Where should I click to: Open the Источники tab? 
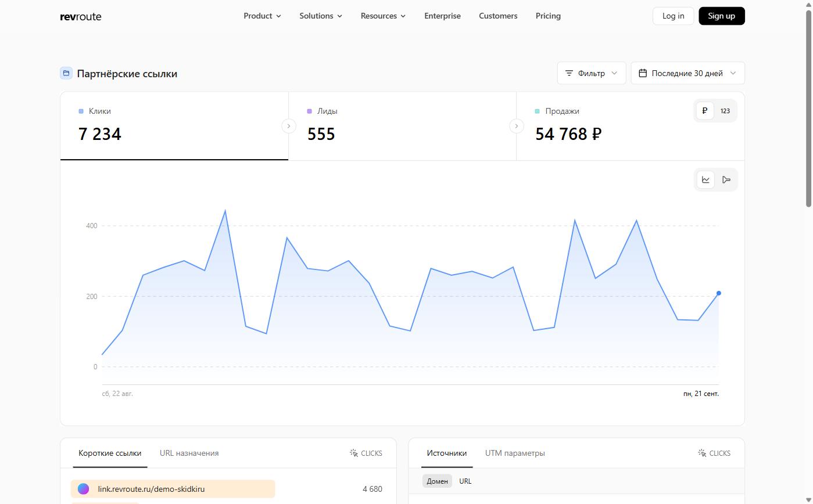pos(447,453)
